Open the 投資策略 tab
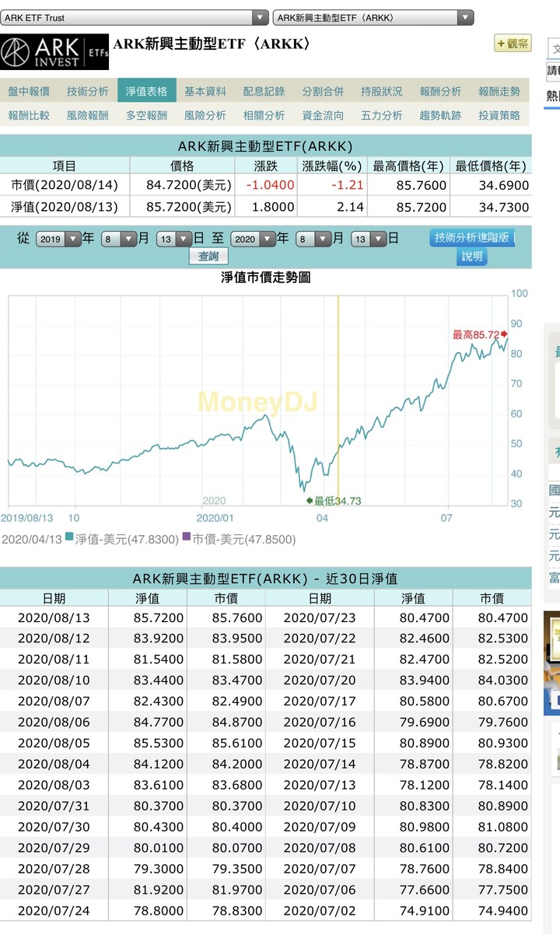 (x=499, y=115)
